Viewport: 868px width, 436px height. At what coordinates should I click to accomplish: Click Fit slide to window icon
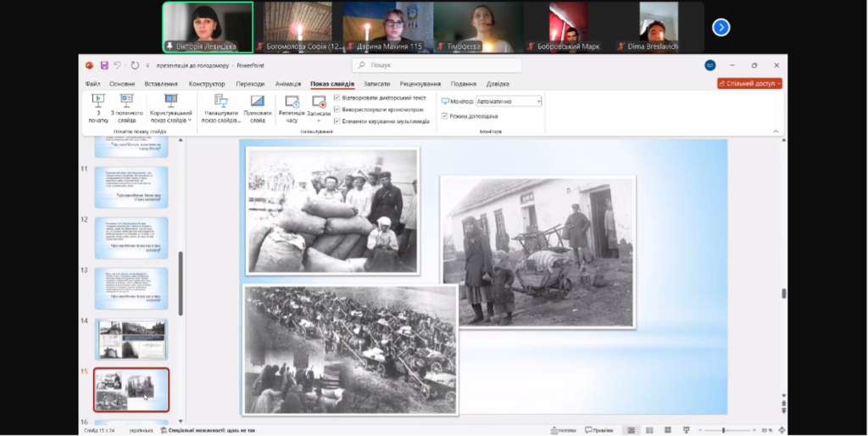click(x=781, y=430)
